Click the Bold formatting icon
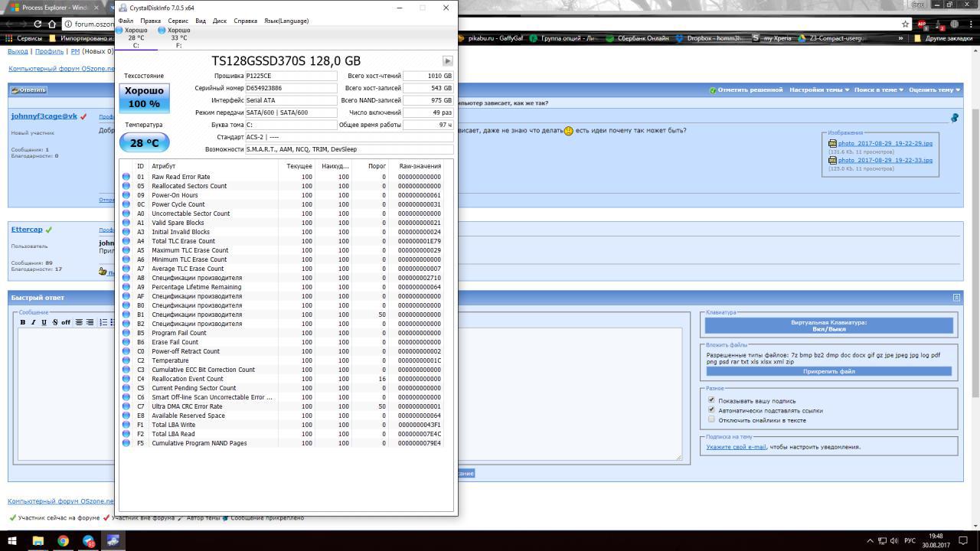This screenshot has height=551, width=980. click(23, 322)
